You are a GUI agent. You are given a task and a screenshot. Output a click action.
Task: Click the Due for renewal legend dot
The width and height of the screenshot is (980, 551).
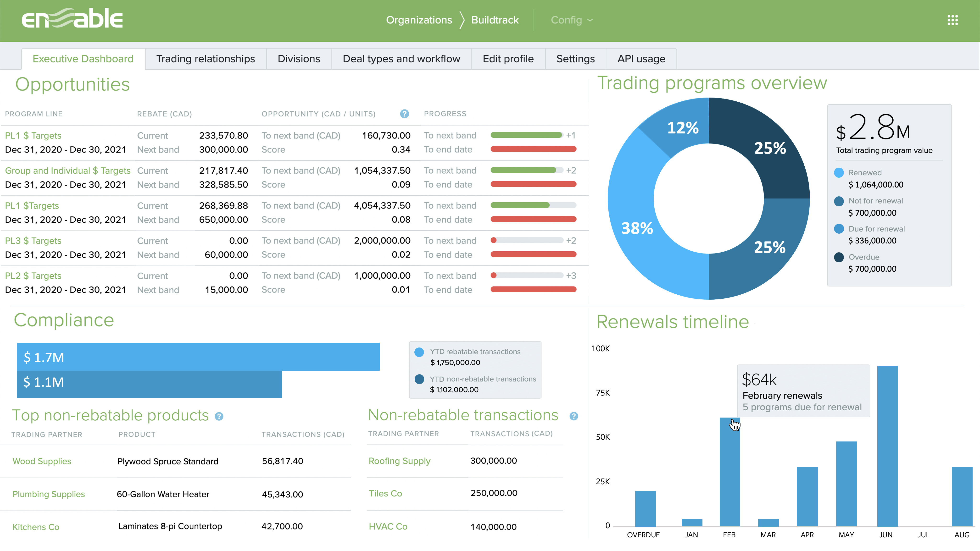coord(838,229)
